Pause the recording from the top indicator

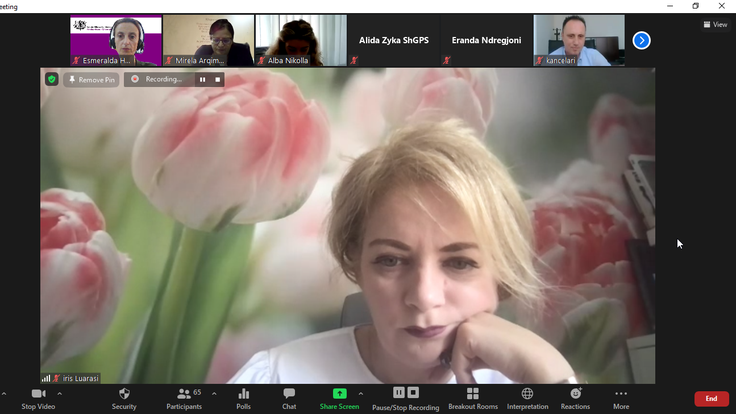click(x=202, y=79)
